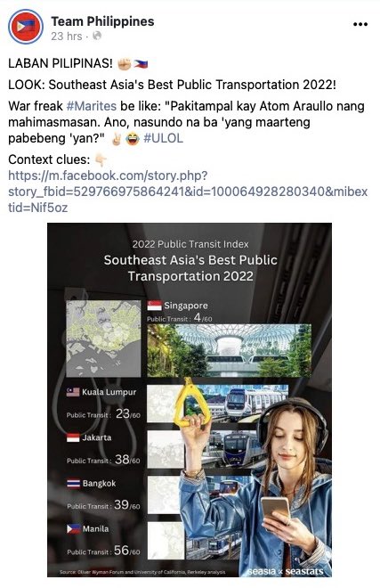Open the three-dot post options menu

360,24
